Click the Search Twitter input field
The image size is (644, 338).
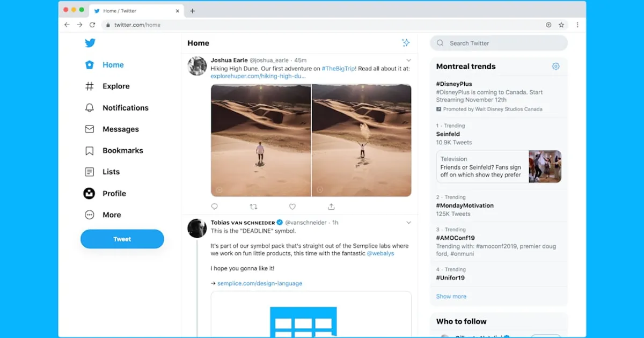(x=498, y=43)
